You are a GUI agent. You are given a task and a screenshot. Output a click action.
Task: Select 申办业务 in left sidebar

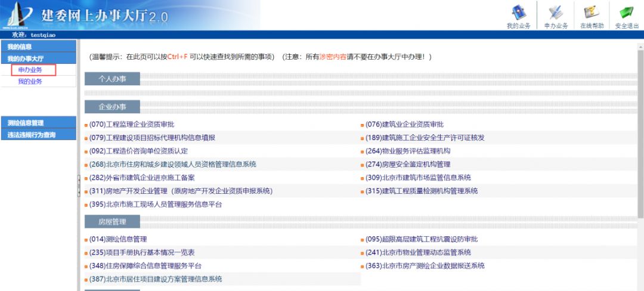coord(30,70)
